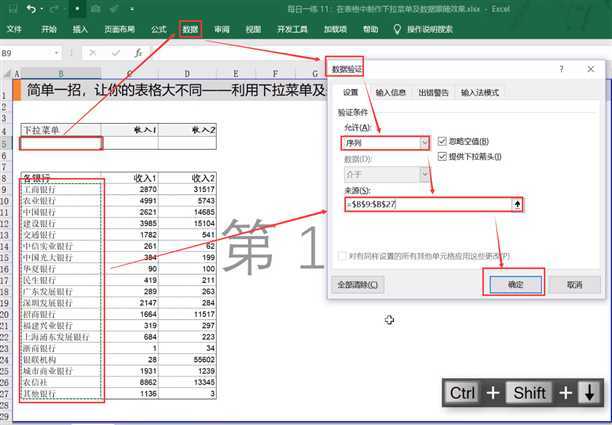Select the 建设银行 cell

61,224
